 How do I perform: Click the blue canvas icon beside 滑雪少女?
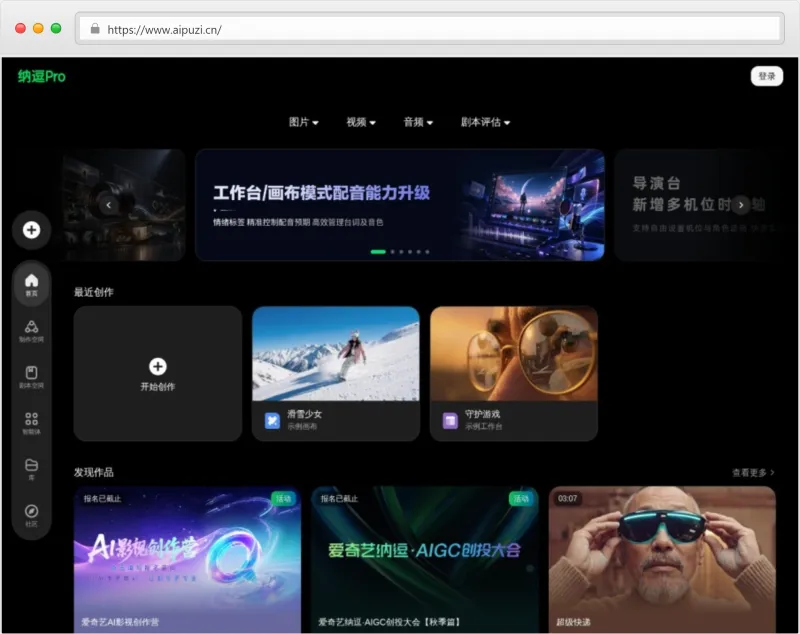click(272, 420)
